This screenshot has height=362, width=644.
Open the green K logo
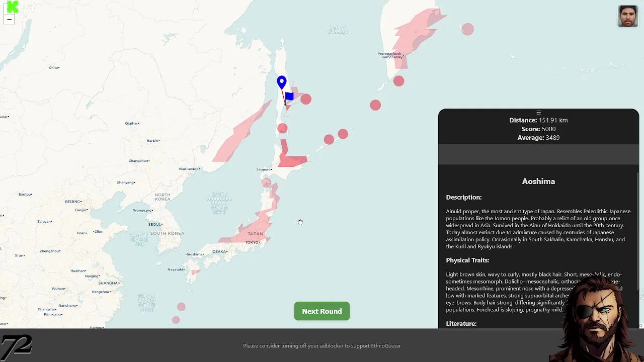tap(13, 7)
